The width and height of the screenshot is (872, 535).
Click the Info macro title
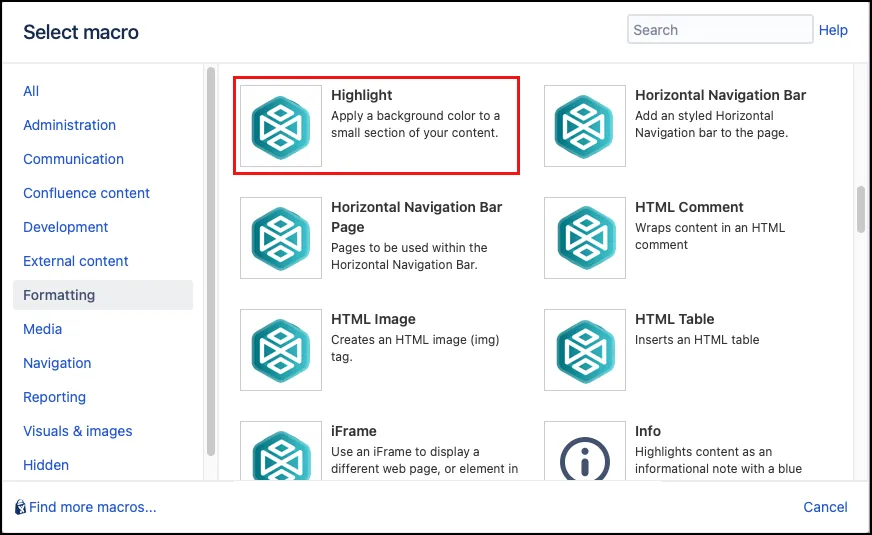(x=648, y=431)
